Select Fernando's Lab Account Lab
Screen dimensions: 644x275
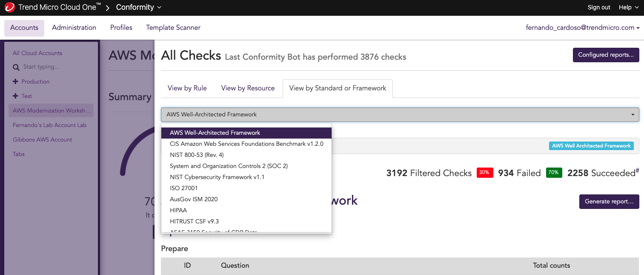pyautogui.click(x=49, y=125)
